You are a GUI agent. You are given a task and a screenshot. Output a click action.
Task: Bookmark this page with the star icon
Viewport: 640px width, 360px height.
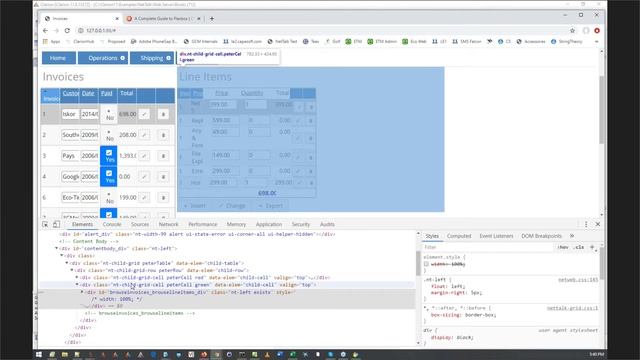[572, 31]
